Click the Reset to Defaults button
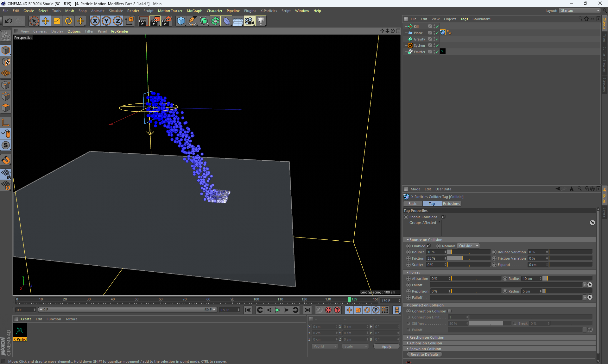The width and height of the screenshot is (608, 364). click(424, 355)
